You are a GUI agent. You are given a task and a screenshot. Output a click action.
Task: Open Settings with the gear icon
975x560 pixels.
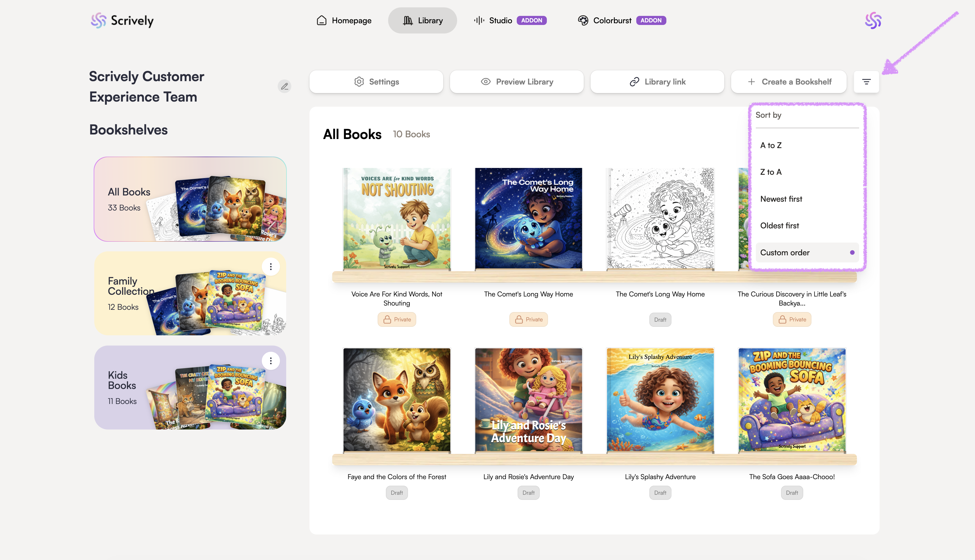(x=376, y=81)
